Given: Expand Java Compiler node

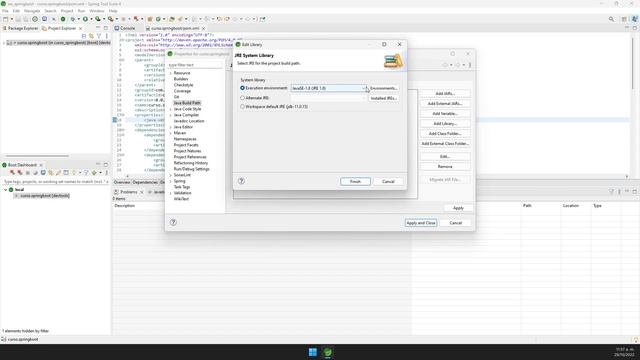Looking at the screenshot, I should (x=171, y=115).
